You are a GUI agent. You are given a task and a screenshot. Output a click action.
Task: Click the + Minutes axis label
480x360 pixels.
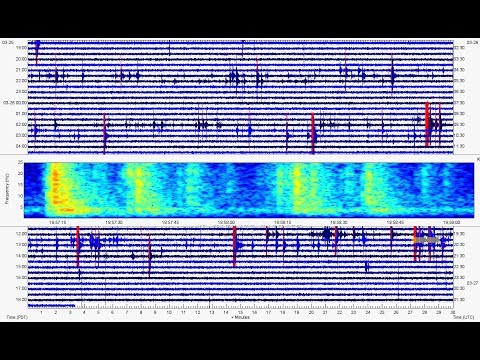(240, 317)
